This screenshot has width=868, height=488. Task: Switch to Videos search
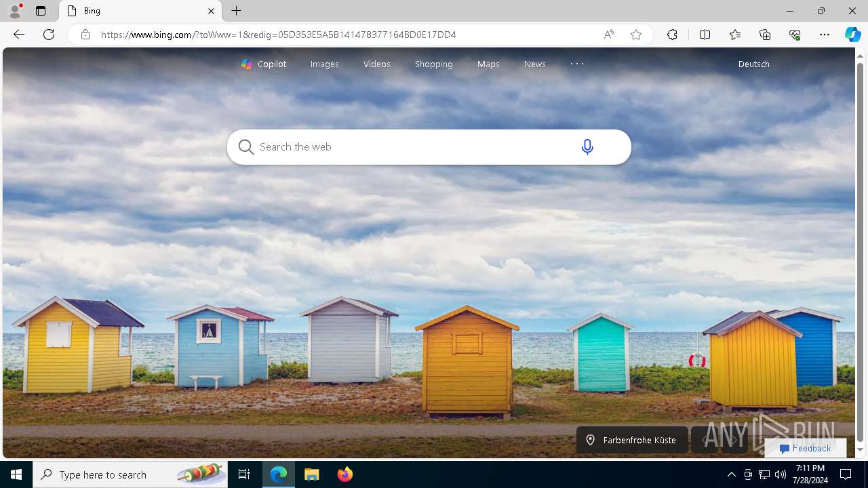click(376, 64)
